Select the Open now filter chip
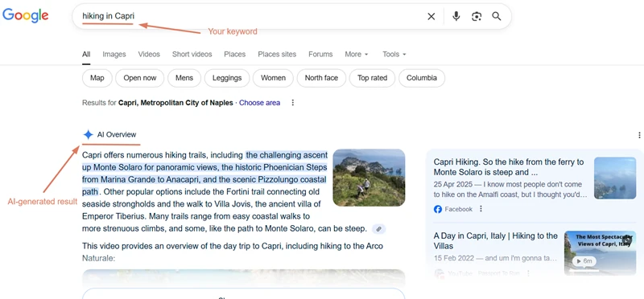This screenshot has height=299, width=644. 139,78
